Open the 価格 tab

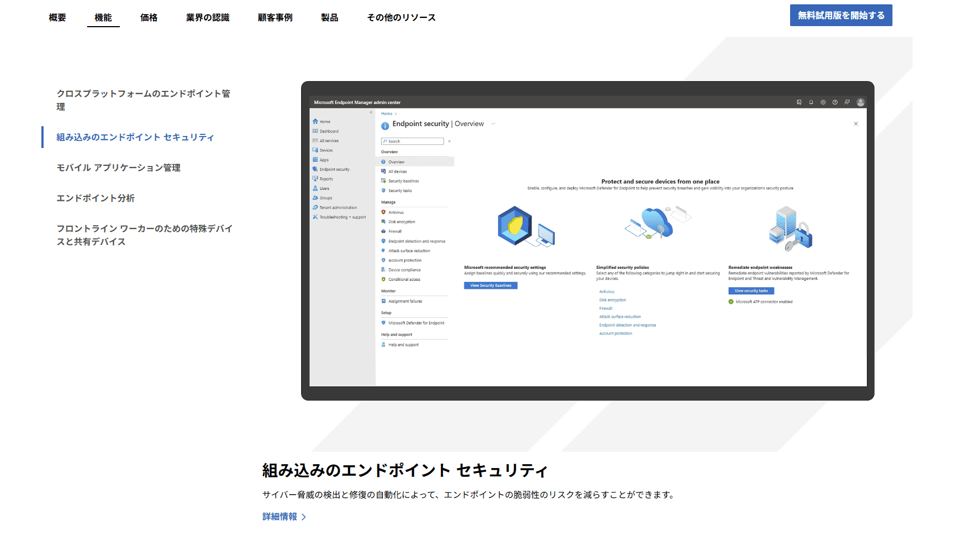[x=149, y=17]
